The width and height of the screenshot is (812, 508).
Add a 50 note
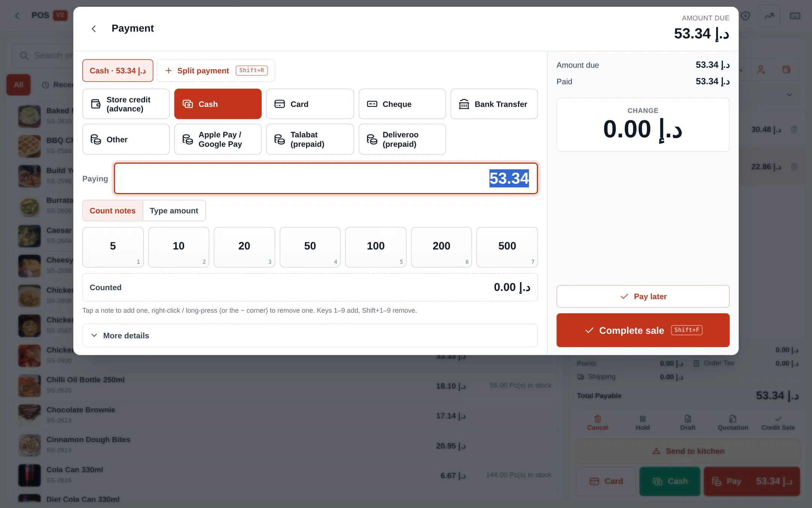coord(310,247)
